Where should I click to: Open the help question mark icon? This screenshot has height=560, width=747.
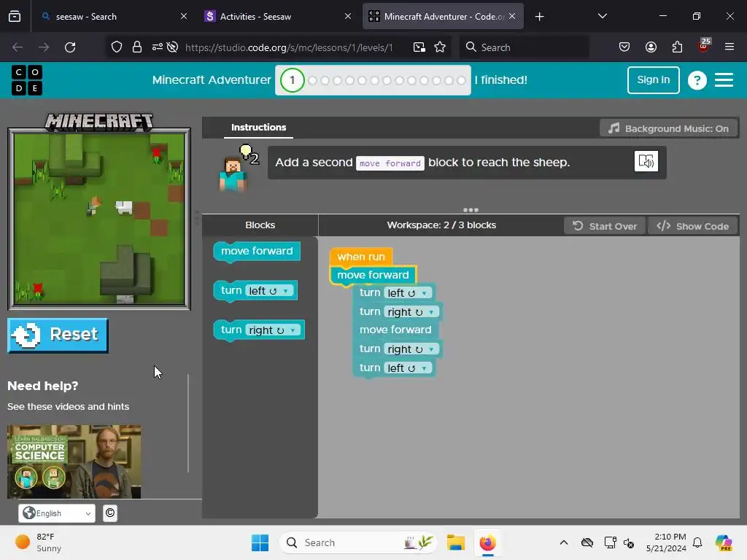(x=697, y=80)
